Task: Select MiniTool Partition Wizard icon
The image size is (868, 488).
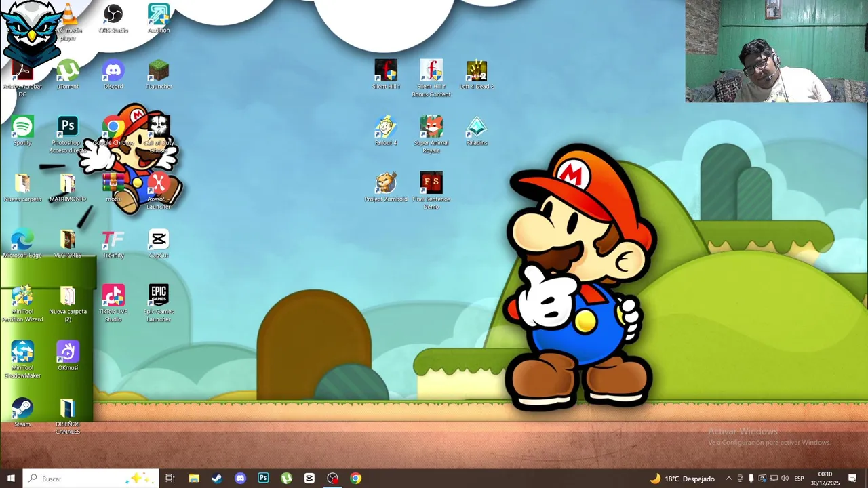Action: (x=22, y=303)
